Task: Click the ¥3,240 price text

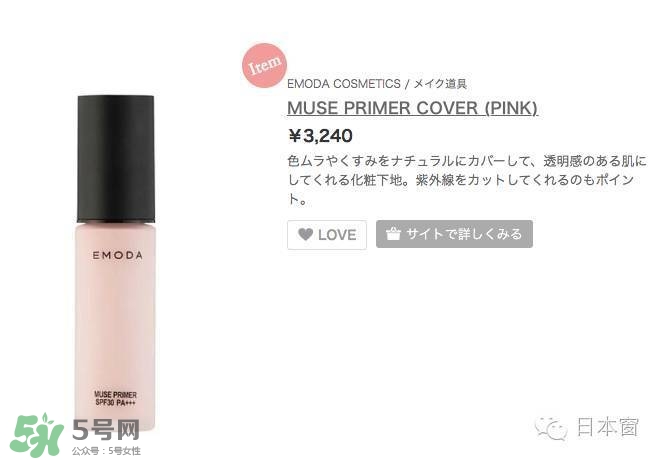Action: (x=320, y=136)
